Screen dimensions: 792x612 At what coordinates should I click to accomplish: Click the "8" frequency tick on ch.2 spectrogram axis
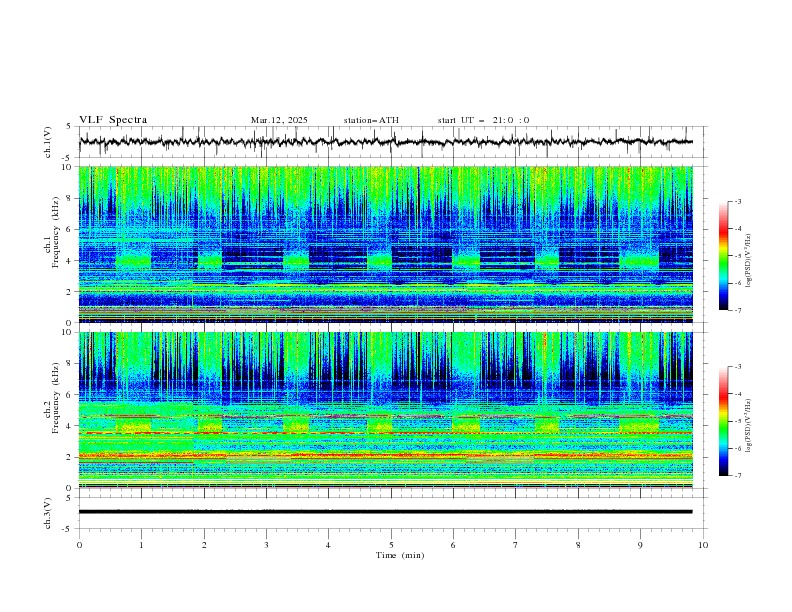pos(71,364)
